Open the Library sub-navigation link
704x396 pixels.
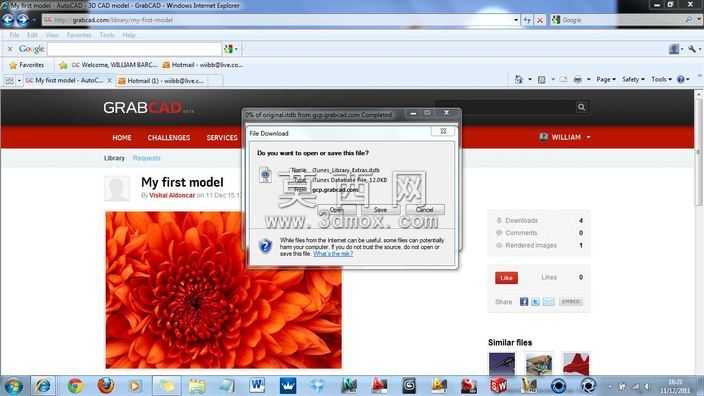[114, 158]
